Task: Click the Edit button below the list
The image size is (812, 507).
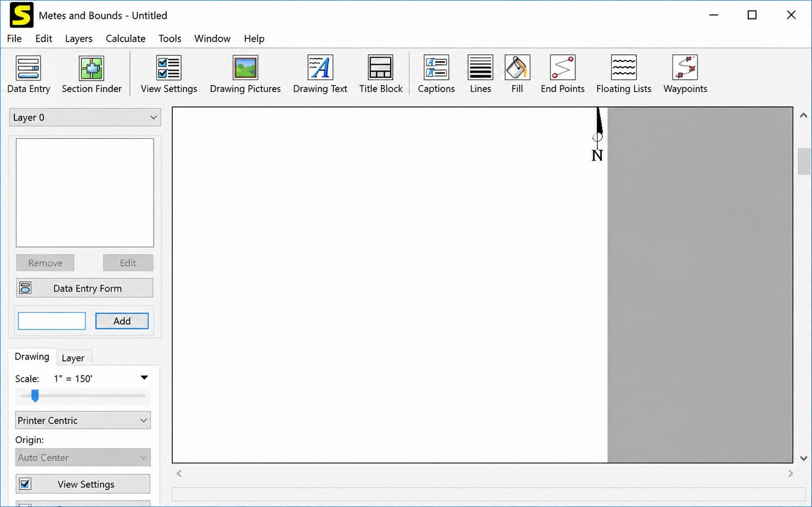Action: [x=128, y=263]
